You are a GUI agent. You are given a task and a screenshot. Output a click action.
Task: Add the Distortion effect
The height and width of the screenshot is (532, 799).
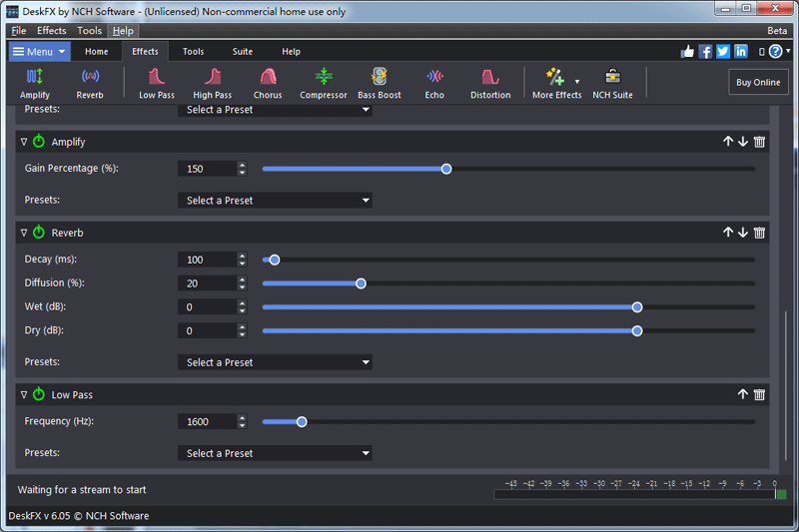490,84
